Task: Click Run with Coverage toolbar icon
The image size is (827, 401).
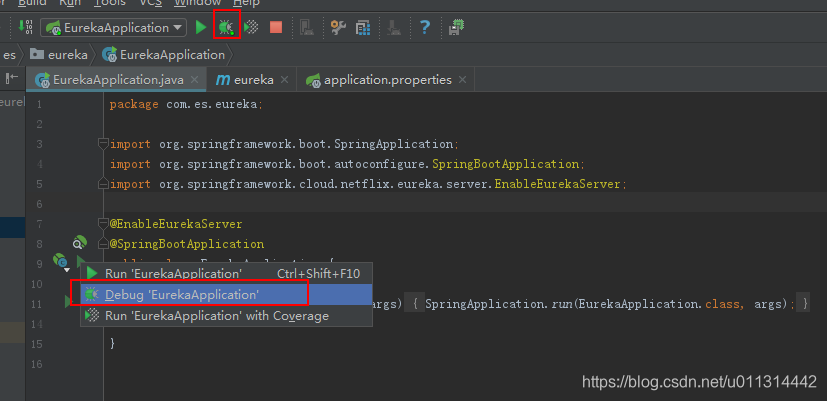Action: [x=251, y=27]
